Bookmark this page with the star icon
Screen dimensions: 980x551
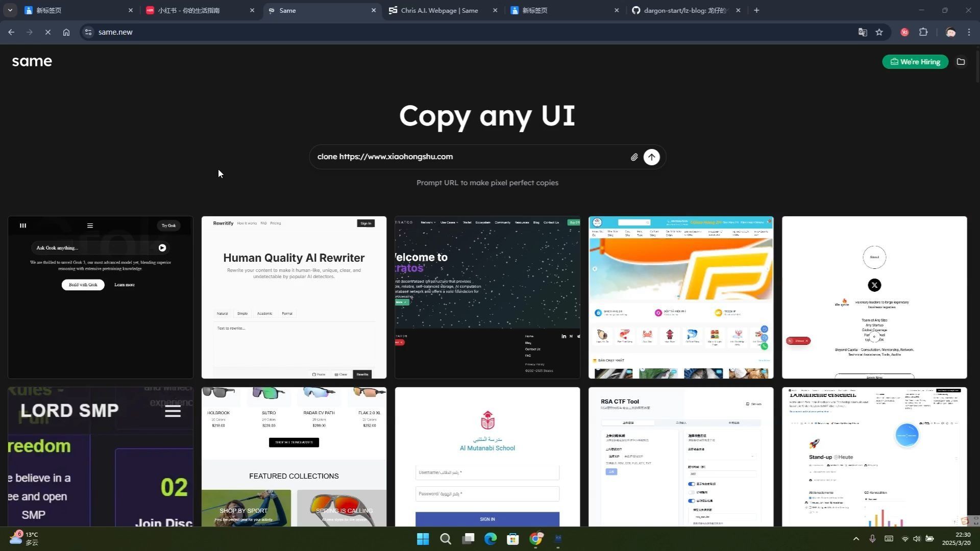pos(879,32)
